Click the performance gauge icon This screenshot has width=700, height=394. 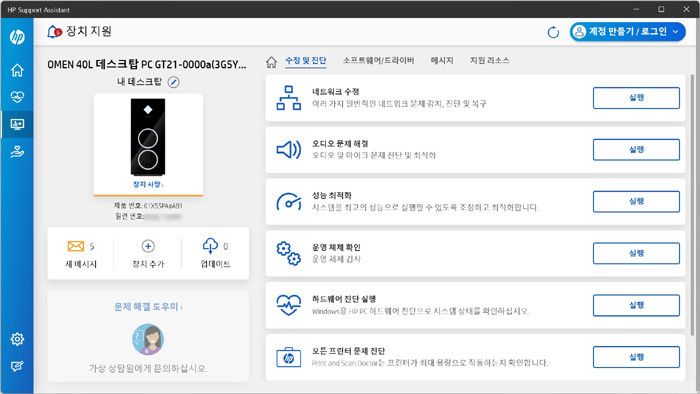288,202
